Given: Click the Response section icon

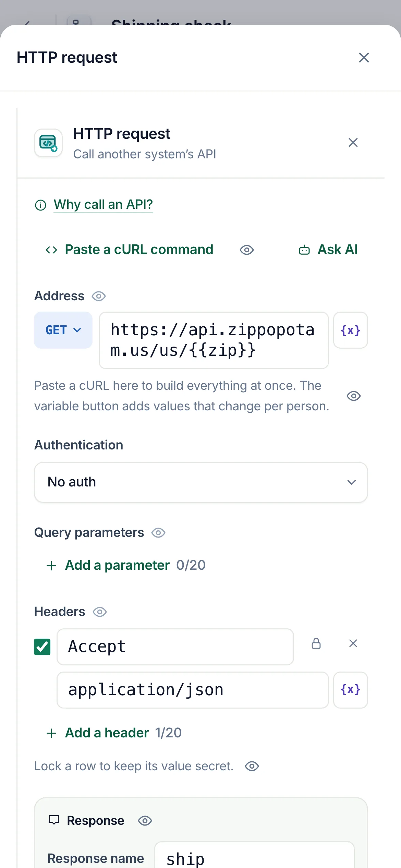Looking at the screenshot, I should click(x=54, y=820).
